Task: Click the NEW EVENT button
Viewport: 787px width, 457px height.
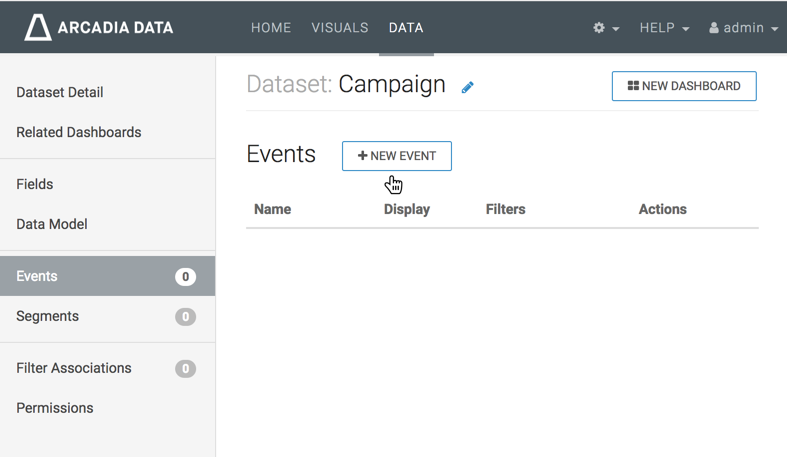Action: 397,156
